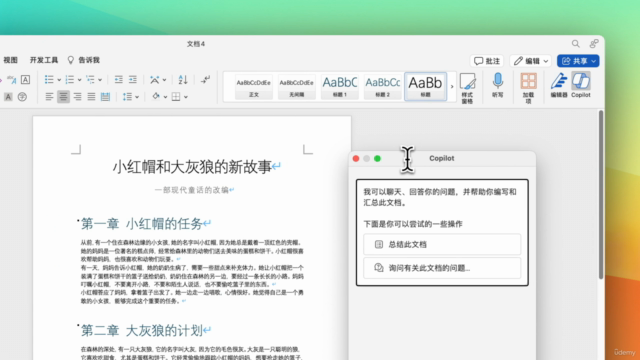Click the phonetic guide icon
The width and height of the screenshot is (640, 360).
(11, 80)
